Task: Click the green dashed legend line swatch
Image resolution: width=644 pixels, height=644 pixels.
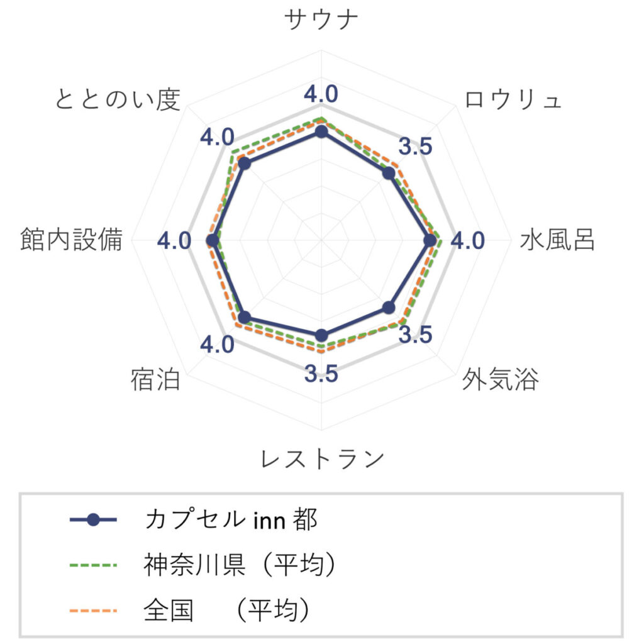Action: point(93,565)
